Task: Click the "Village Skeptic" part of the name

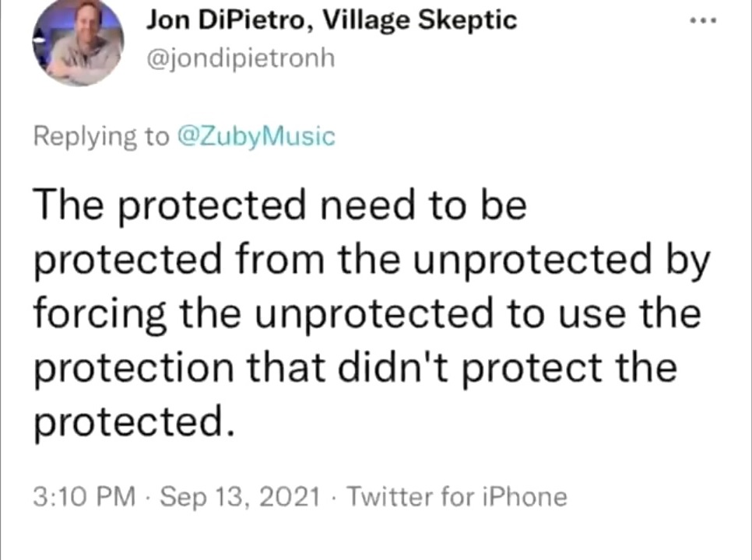Action: click(419, 21)
